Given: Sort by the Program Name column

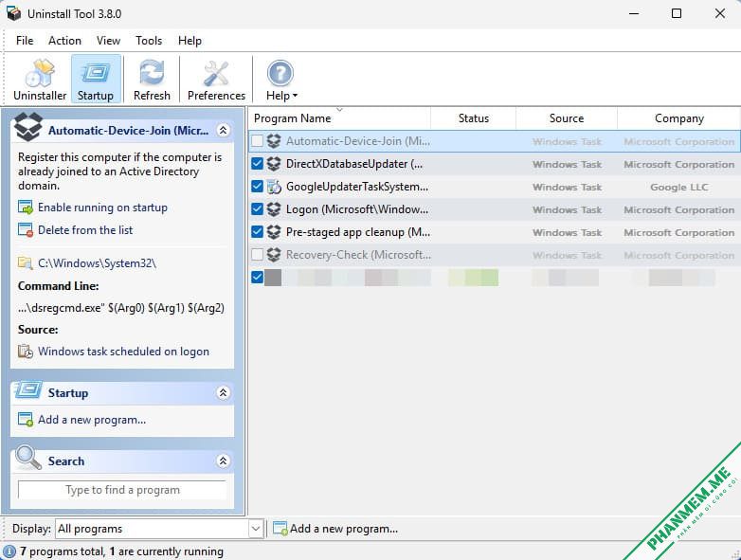Looking at the screenshot, I should 339,118.
